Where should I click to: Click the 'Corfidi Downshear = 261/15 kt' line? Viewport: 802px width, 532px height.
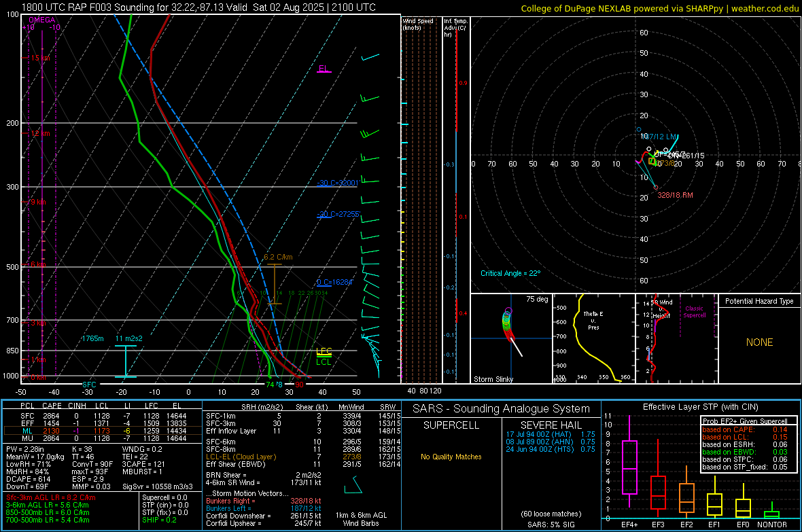click(264, 516)
